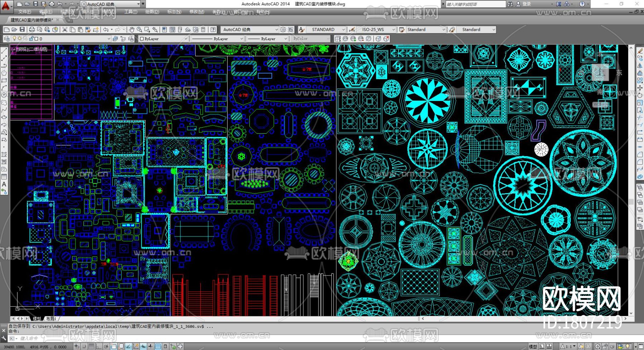Viewport: 644px width, 350px height.
Task: Click the Dimension Style icon before ISO-25_WS
Action: coord(352,29)
